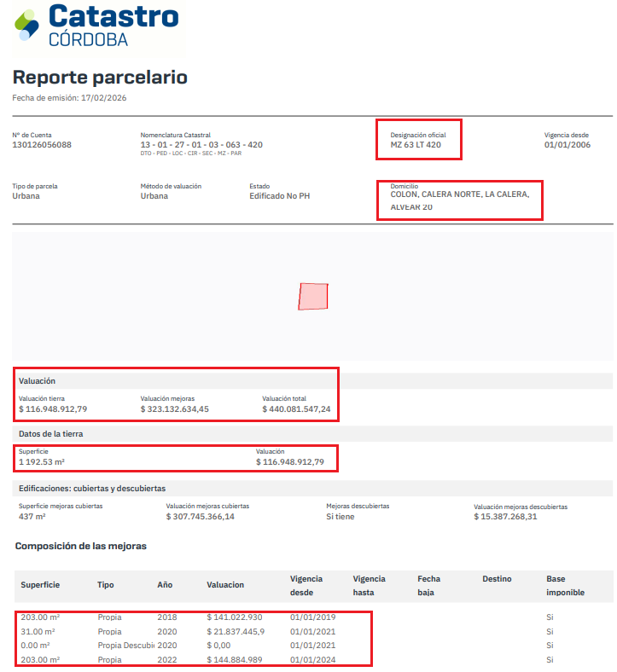This screenshot has width=617, height=672.
Task: Select the Si tiene value under Mejoras descubiertas
Action: pyautogui.click(x=341, y=517)
